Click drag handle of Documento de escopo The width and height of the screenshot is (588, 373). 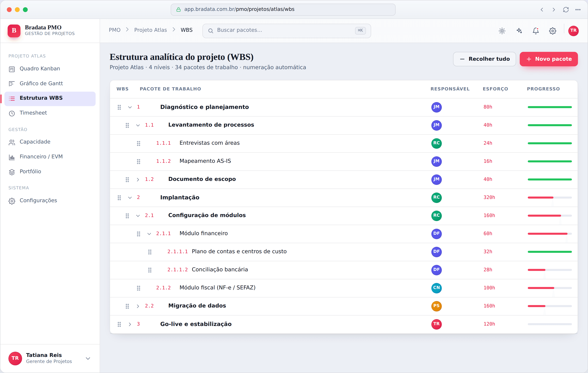tap(127, 179)
